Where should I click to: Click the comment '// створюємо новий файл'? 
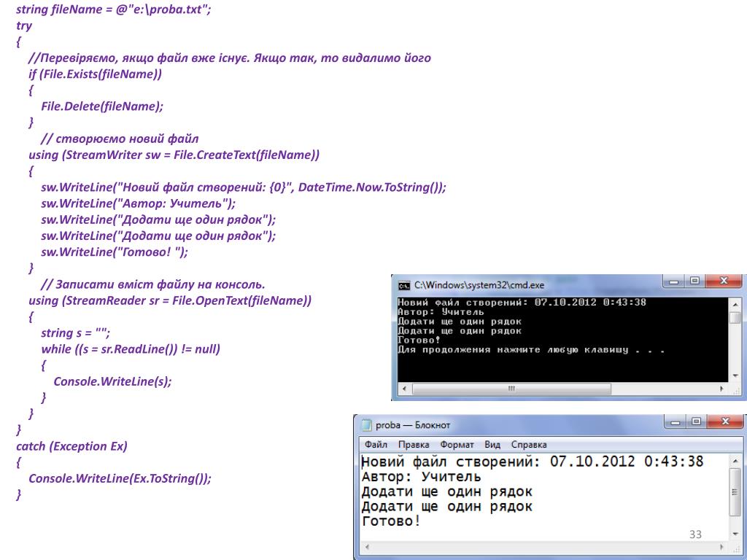120,139
